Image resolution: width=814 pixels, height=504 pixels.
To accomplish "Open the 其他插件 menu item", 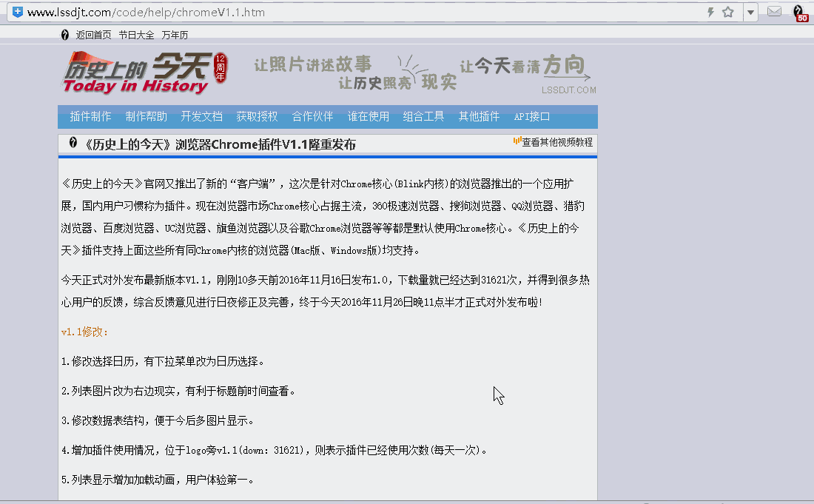I will [x=480, y=116].
